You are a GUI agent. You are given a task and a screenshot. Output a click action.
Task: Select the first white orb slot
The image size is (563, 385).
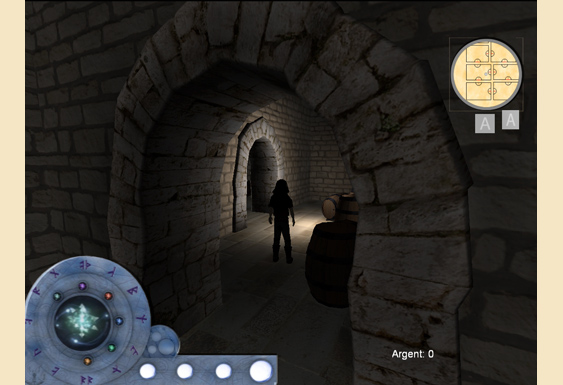coord(147,371)
